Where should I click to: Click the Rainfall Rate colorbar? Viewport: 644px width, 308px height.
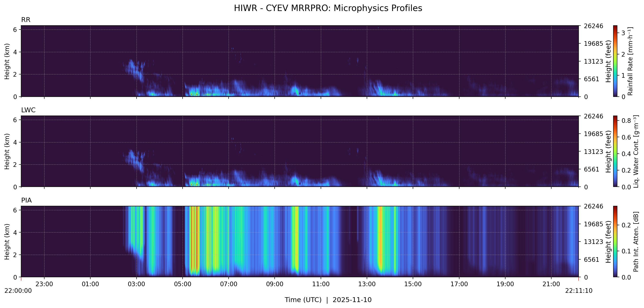pyautogui.click(x=615, y=61)
